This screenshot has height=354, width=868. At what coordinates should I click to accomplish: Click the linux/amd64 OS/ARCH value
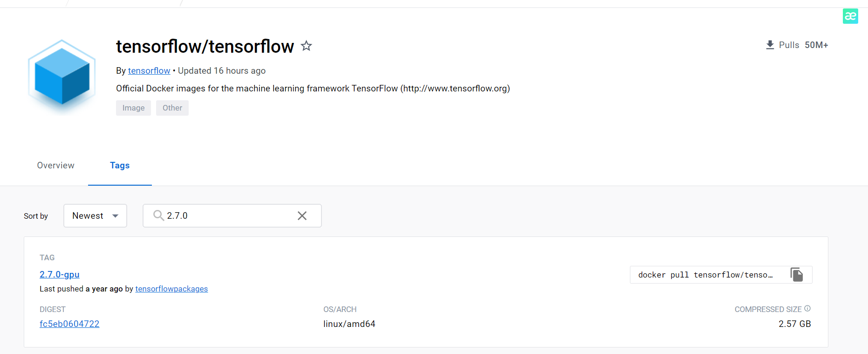click(x=349, y=324)
